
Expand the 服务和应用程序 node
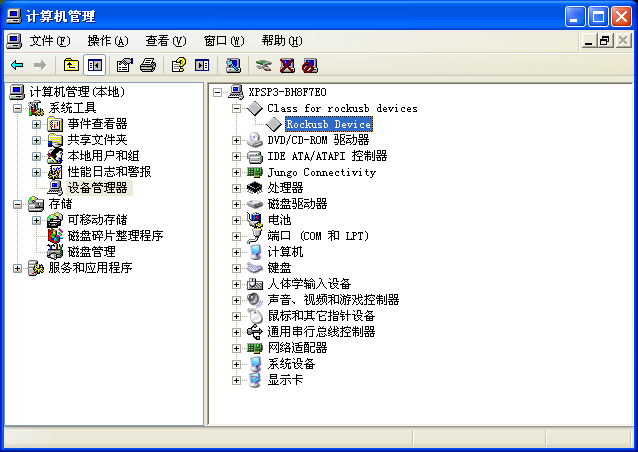[17, 268]
